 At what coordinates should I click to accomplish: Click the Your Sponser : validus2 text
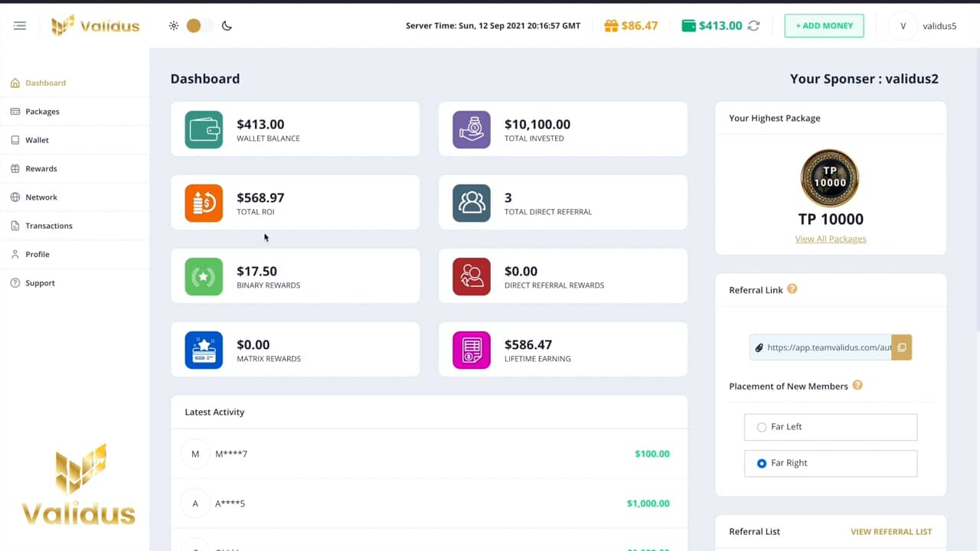tap(864, 79)
